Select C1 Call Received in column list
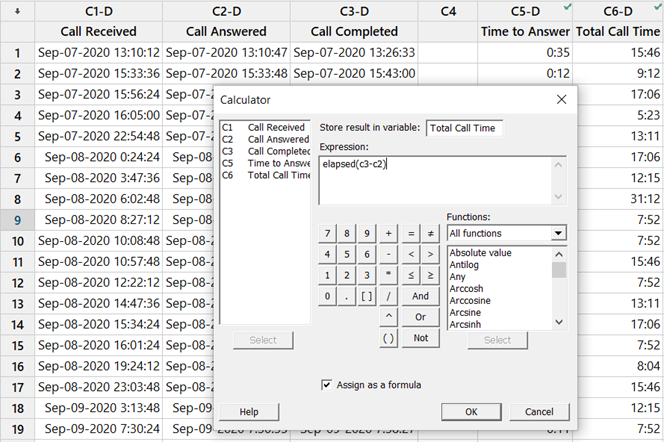664x442 pixels. click(x=265, y=127)
